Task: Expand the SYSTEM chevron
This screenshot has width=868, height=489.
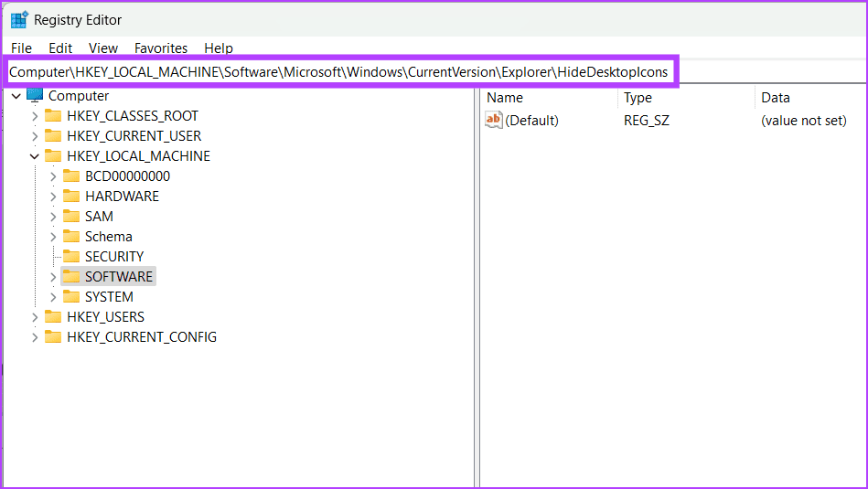Action: click(53, 297)
